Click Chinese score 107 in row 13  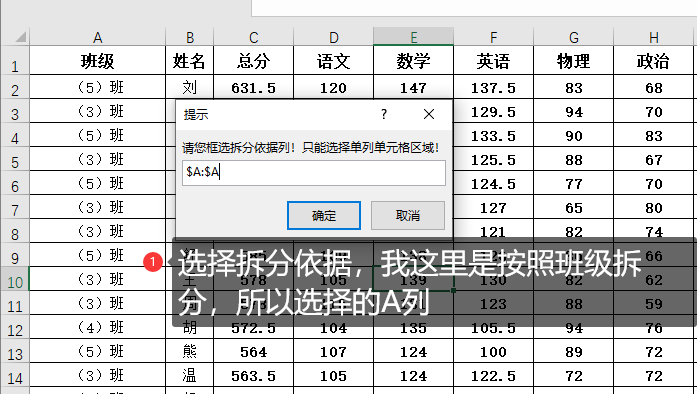pyautogui.click(x=333, y=352)
